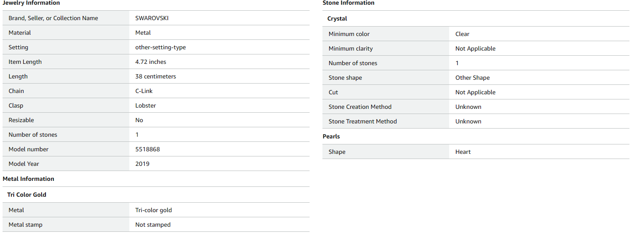Click the Lobster clasp value

pyautogui.click(x=146, y=105)
